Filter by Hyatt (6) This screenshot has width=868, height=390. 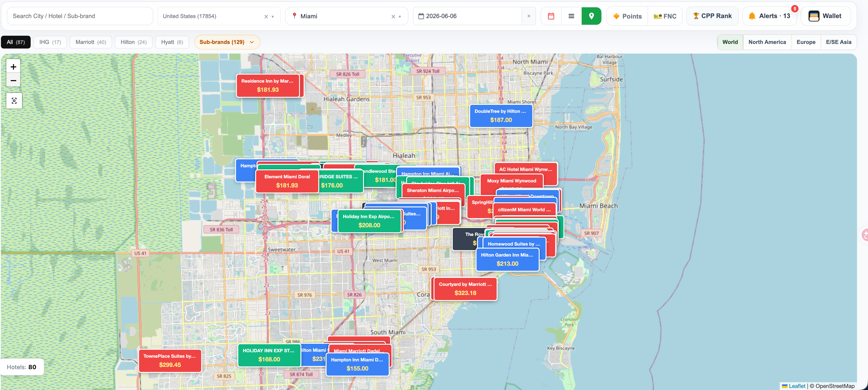click(172, 42)
